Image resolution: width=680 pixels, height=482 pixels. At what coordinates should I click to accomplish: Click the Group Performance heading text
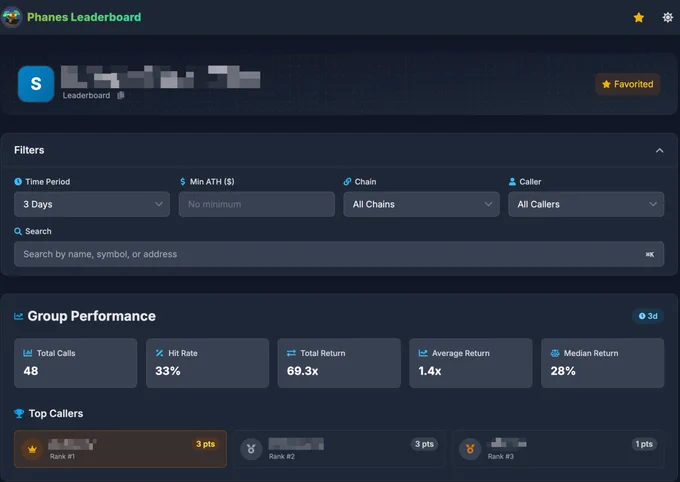(92, 316)
